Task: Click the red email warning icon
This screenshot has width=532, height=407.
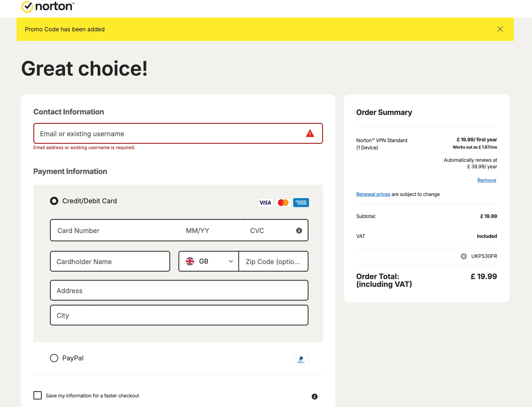Action: (x=310, y=134)
